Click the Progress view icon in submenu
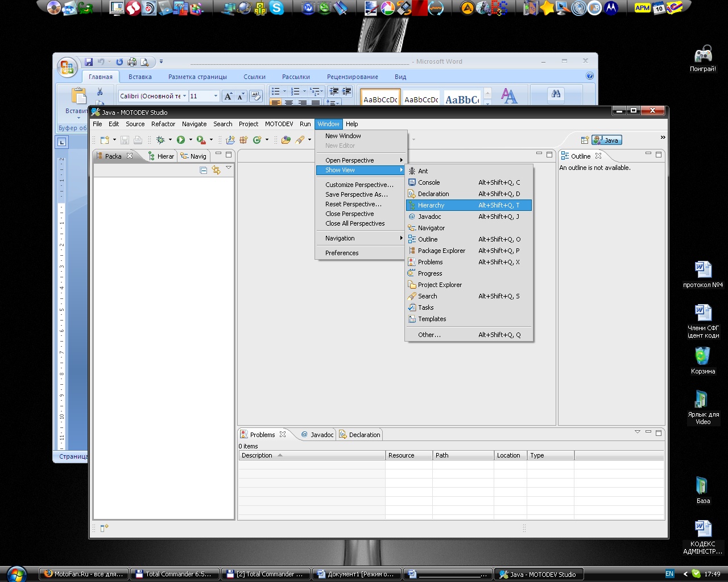 [x=412, y=273]
